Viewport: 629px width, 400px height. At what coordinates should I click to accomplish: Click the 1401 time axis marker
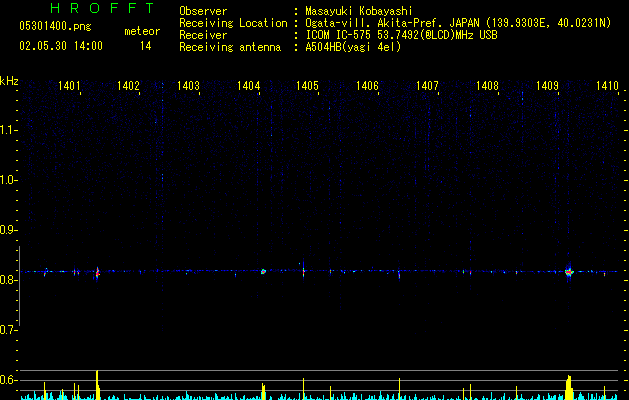coord(69,86)
